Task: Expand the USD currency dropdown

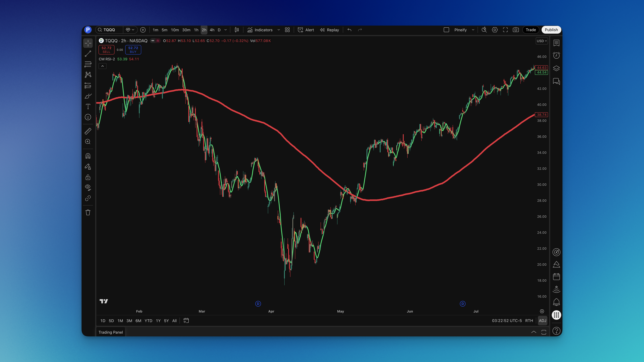Action: (542, 41)
